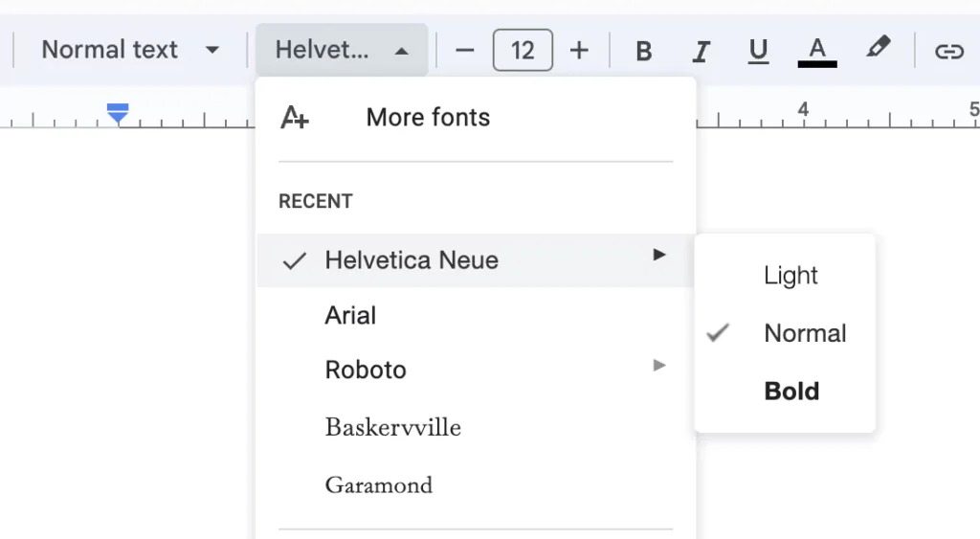Open the highlight color pen tool
The image size is (980, 539).
tap(878, 48)
